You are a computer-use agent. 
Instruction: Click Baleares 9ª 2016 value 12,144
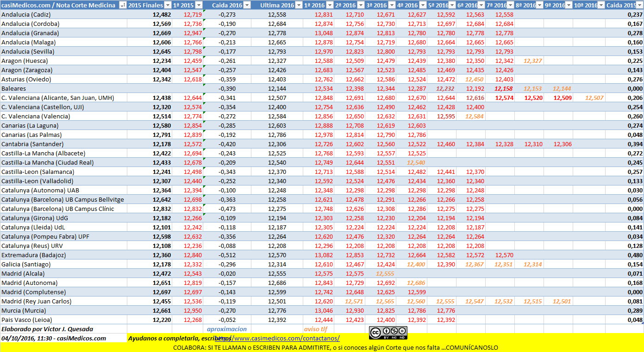562,88
